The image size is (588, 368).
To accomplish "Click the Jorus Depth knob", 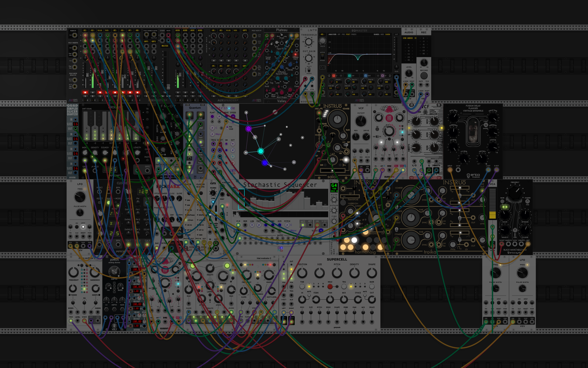I will 114,271.
